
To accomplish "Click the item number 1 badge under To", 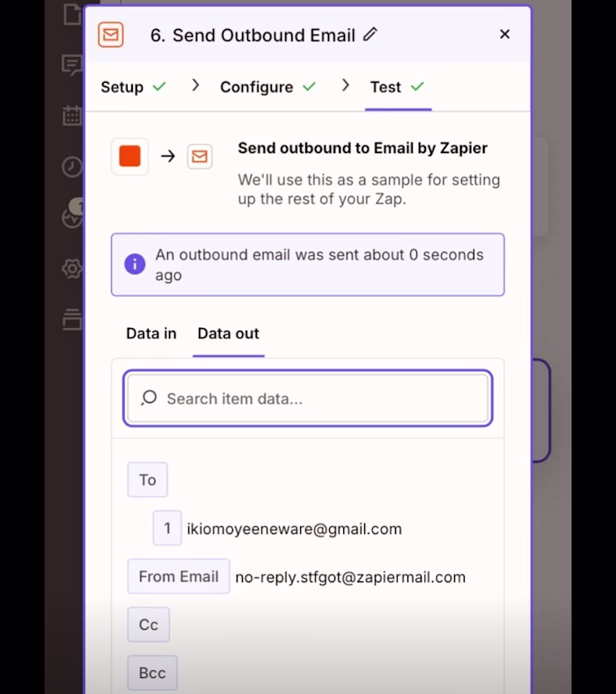I will click(167, 528).
